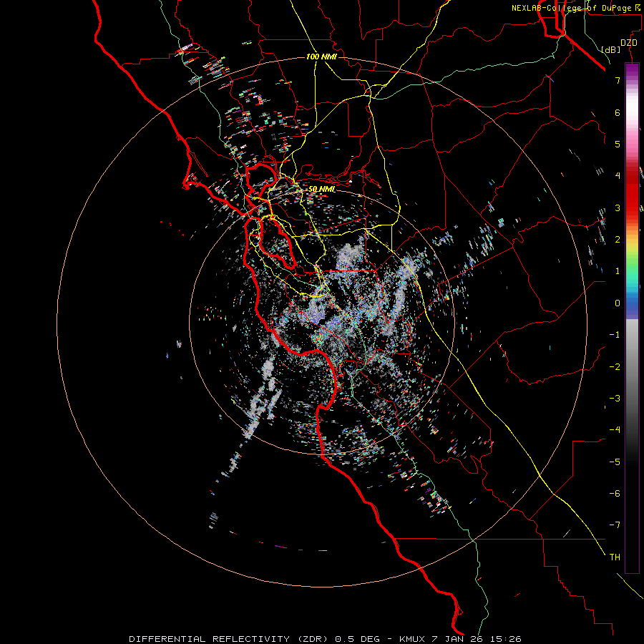The width and height of the screenshot is (644, 644).
Task: Click the 7 dB tick label on the scale
Action: point(618,80)
